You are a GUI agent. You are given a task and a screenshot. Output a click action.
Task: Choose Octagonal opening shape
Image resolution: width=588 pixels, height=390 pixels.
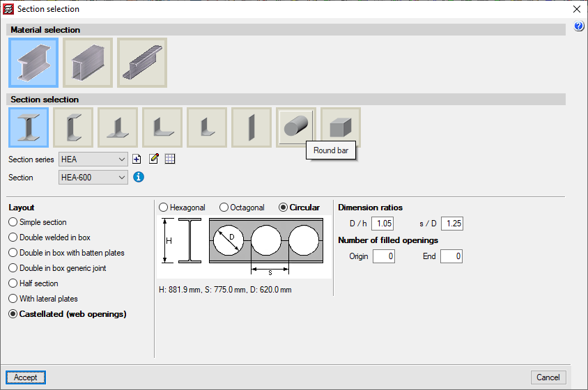242,208
